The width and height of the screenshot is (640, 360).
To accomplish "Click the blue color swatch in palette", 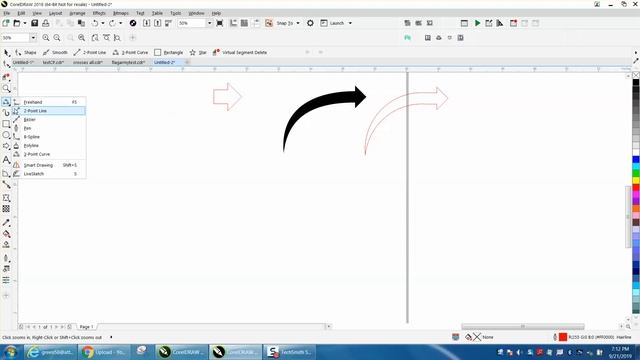I will point(636,159).
